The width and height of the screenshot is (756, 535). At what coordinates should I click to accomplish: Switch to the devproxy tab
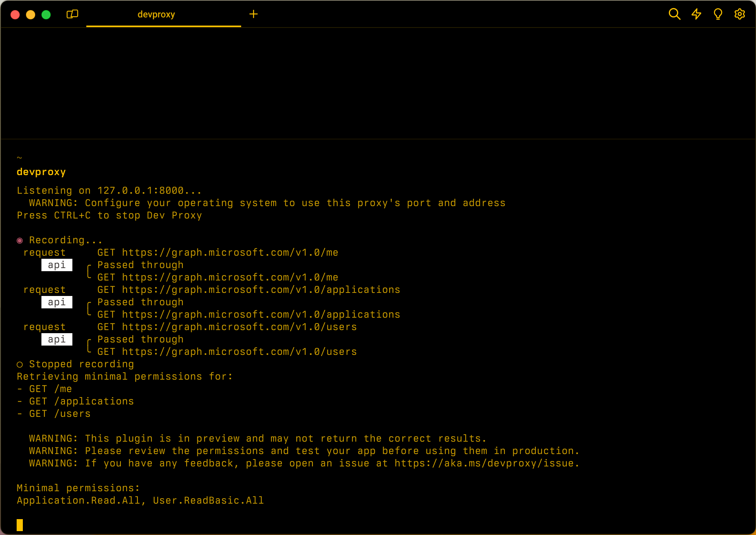[x=156, y=15]
